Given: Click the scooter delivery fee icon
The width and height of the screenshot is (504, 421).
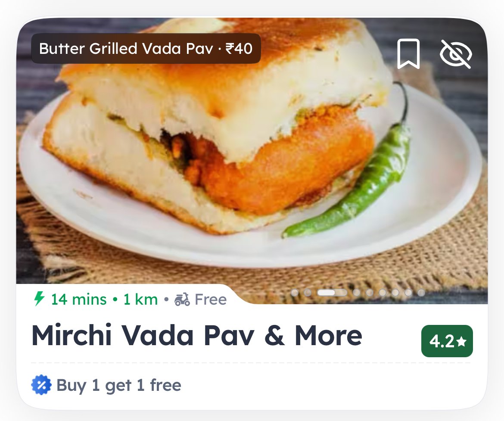Looking at the screenshot, I should pos(182,299).
